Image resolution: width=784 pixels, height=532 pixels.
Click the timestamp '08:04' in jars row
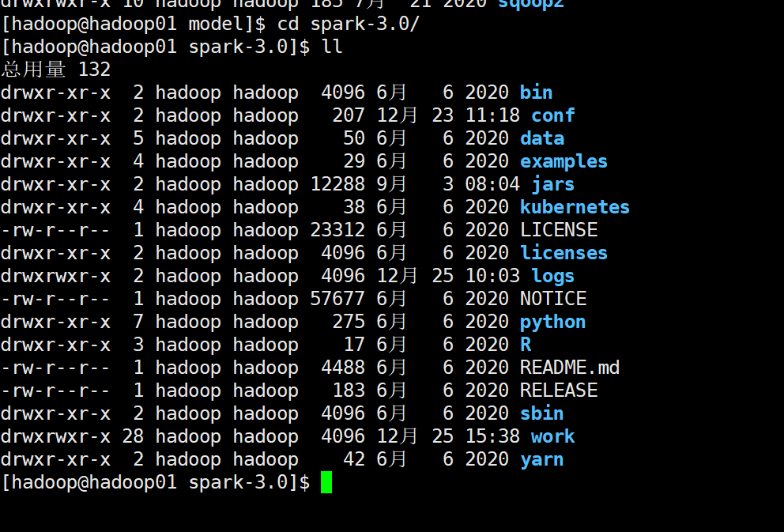492,184
